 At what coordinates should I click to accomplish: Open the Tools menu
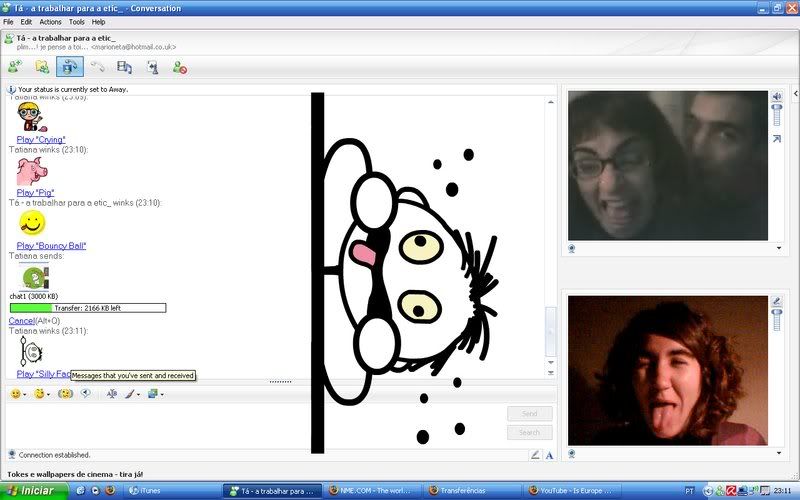point(77,22)
